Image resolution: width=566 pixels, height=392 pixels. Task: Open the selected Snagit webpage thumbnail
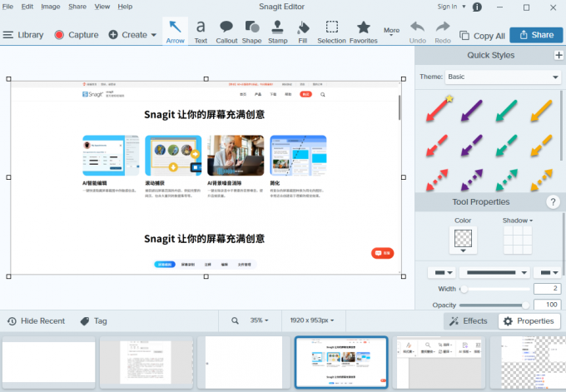(341, 362)
